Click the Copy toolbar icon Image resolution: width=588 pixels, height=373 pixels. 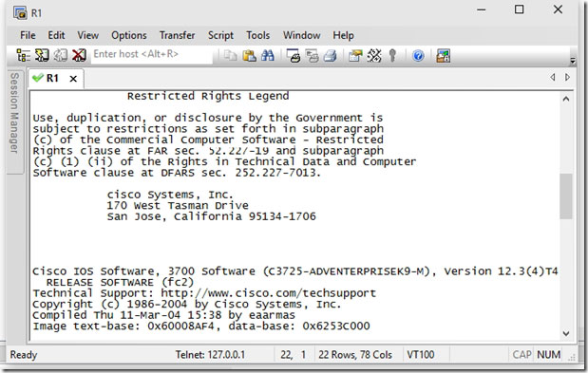click(x=230, y=56)
